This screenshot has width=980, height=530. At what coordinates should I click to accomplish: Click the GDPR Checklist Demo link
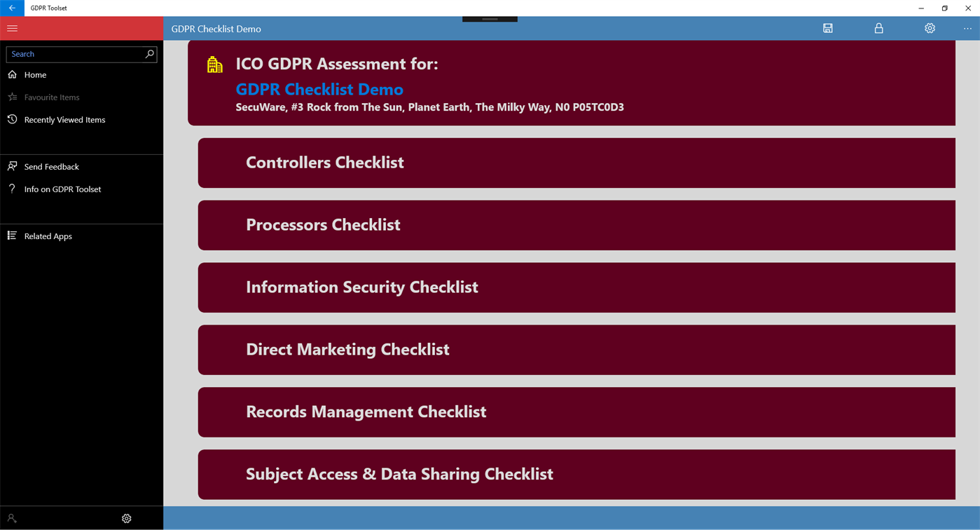tap(319, 89)
